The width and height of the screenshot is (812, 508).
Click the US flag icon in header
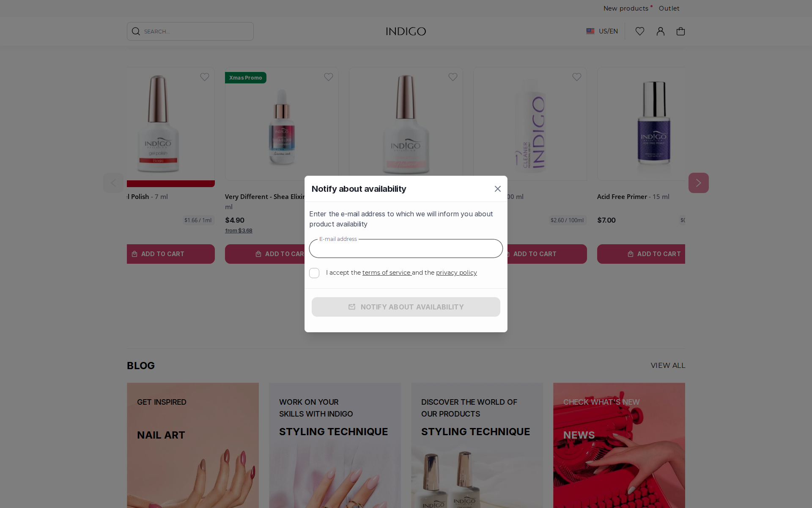[x=590, y=31]
